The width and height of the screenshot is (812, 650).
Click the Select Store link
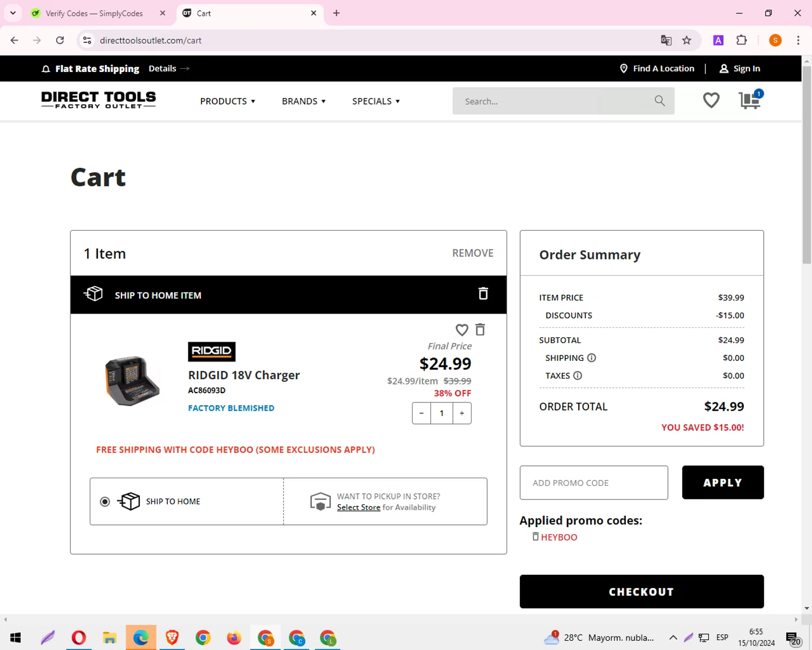coord(358,508)
